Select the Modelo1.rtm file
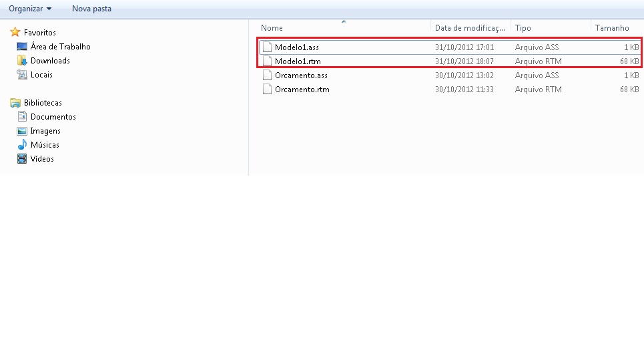 pyautogui.click(x=450, y=61)
